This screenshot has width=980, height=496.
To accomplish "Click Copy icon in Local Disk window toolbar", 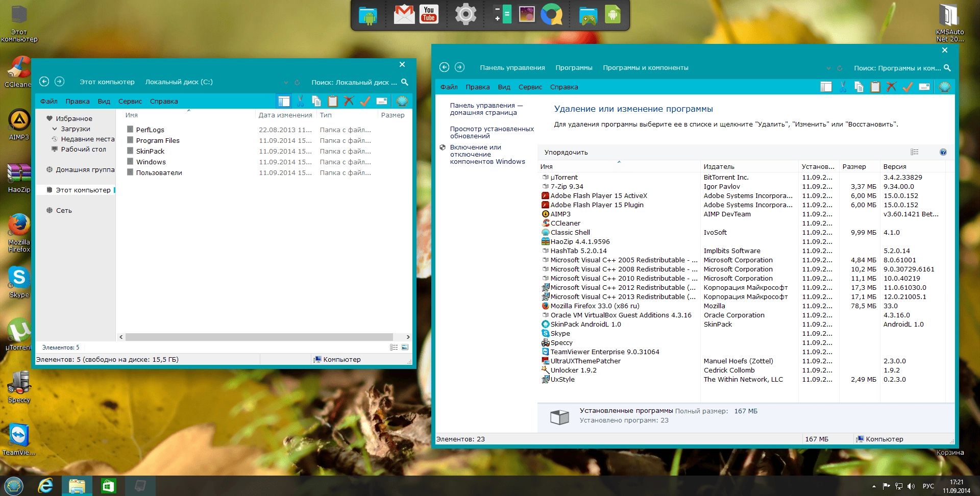I will point(316,101).
